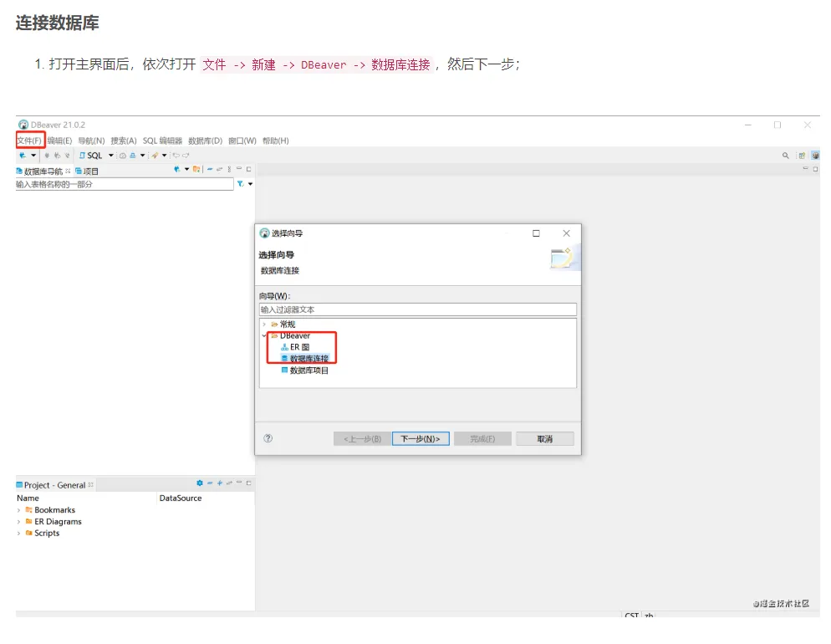Click the Commit stamp icon in toolbar
The height and width of the screenshot is (644, 831).
(132, 156)
